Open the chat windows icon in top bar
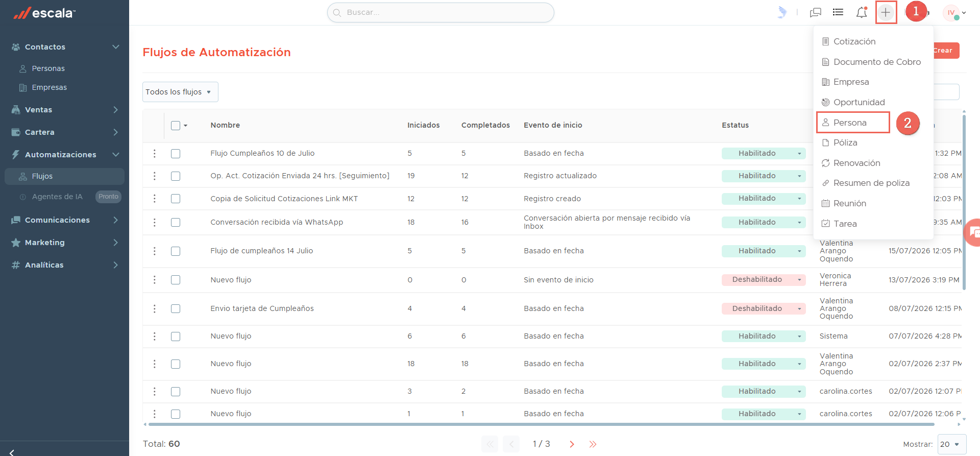The image size is (980, 456). click(816, 12)
